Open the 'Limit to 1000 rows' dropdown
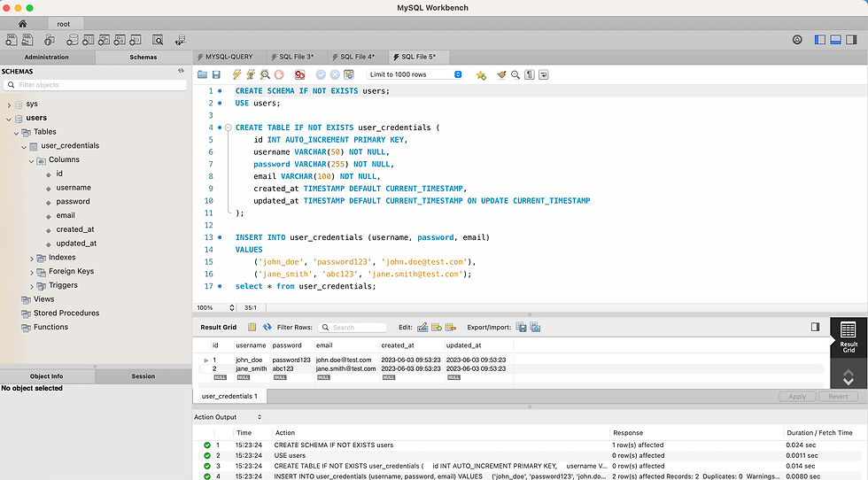This screenshot has height=480, width=868. coord(415,75)
